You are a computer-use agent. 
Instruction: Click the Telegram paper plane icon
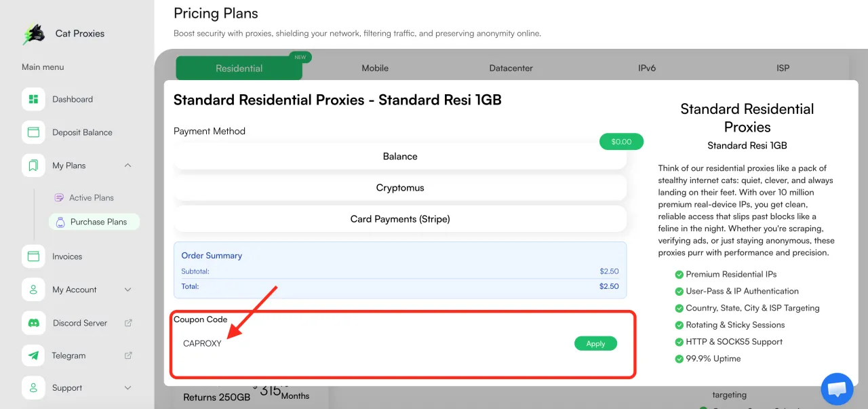coord(33,355)
